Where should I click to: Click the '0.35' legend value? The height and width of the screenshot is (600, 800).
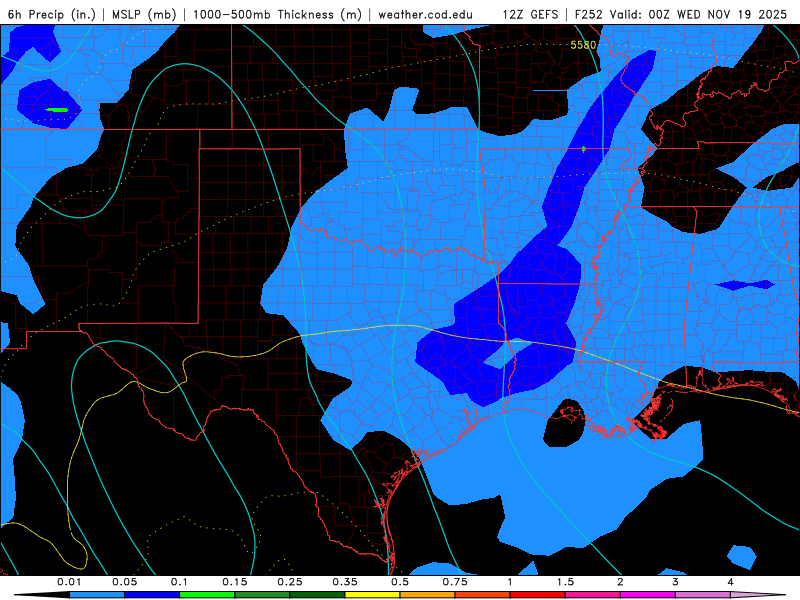coord(345,582)
